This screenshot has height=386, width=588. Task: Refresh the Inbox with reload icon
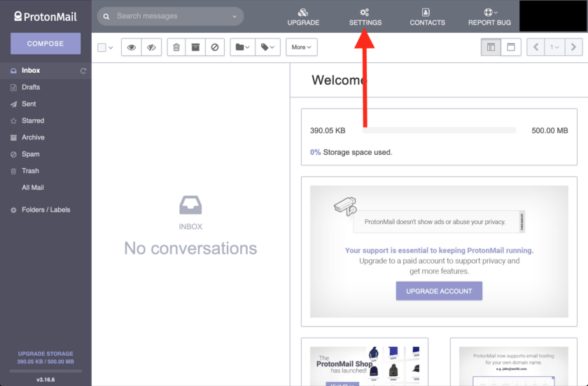pyautogui.click(x=83, y=71)
